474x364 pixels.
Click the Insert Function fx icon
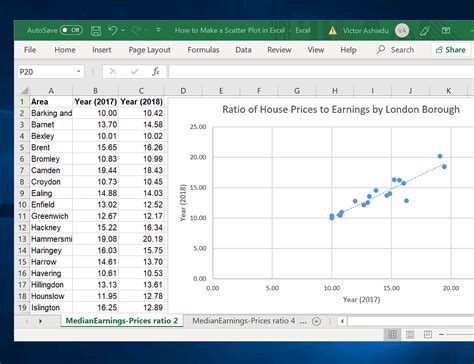pos(156,71)
